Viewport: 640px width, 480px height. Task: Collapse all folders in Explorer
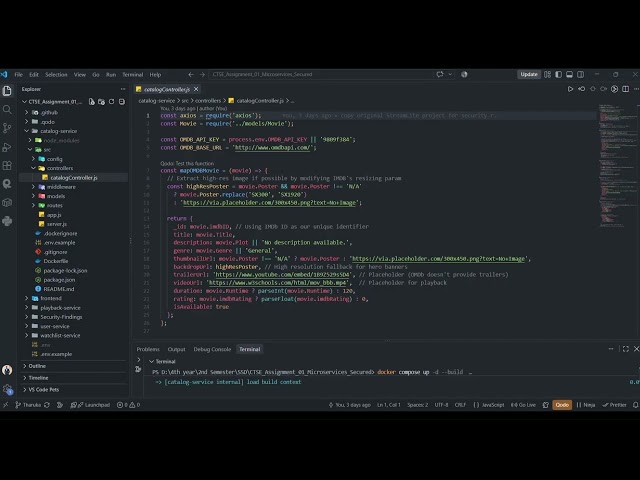122,102
